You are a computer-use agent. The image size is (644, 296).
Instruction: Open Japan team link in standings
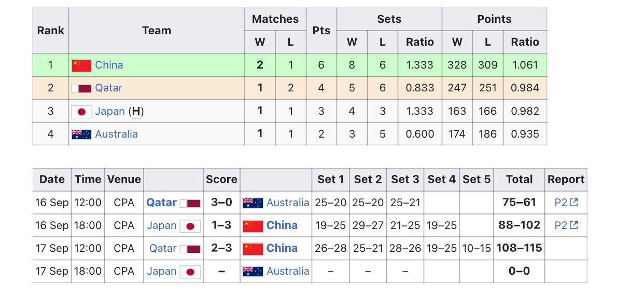pyautogui.click(x=110, y=111)
